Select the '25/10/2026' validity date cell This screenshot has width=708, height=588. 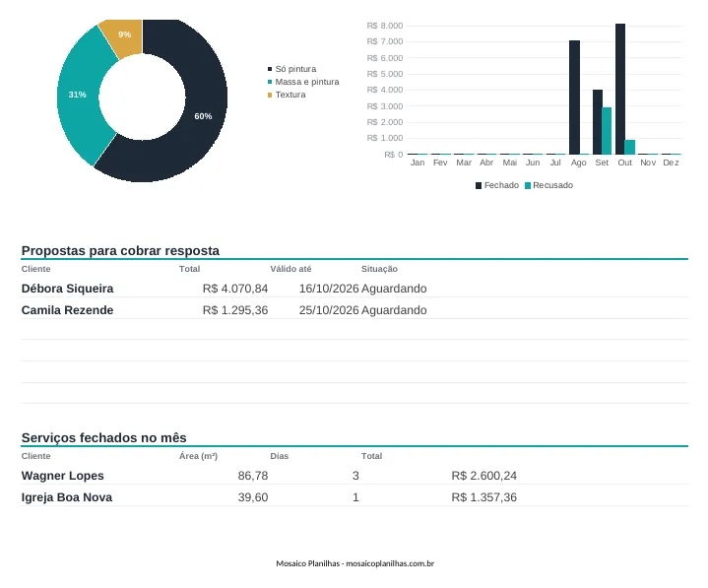point(329,310)
